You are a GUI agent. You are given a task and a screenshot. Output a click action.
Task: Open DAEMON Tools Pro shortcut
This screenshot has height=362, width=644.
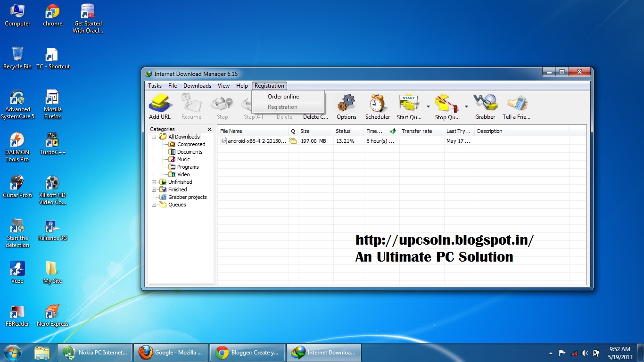coord(17,147)
